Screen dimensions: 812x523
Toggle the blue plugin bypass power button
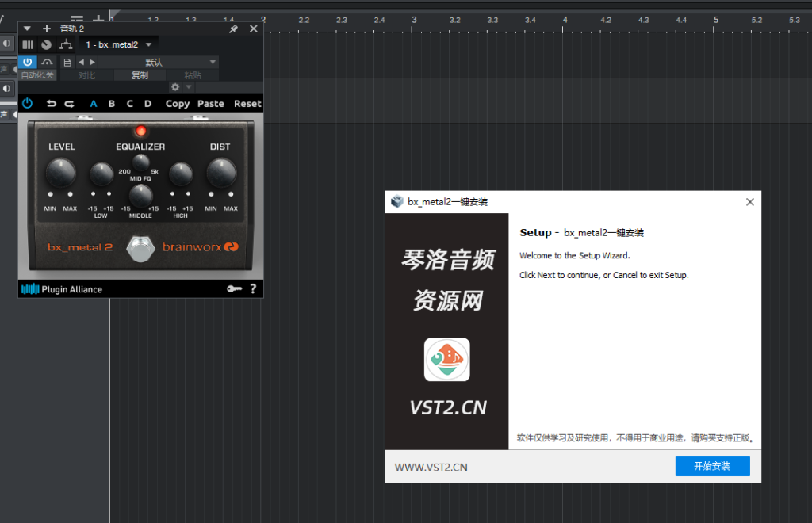tap(28, 62)
